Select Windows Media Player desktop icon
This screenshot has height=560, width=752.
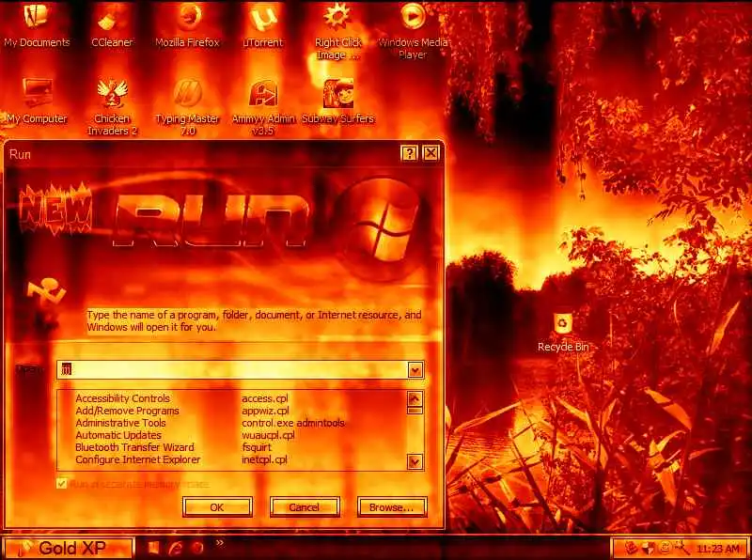coord(413,31)
